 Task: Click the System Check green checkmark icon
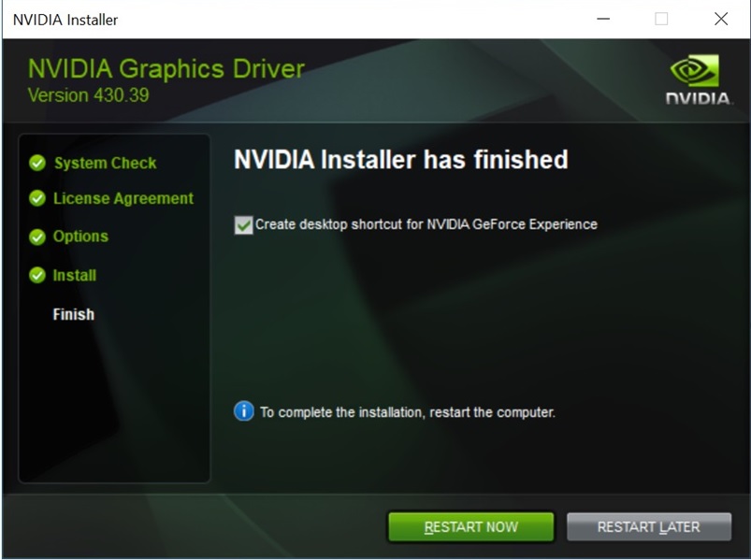[x=37, y=163]
